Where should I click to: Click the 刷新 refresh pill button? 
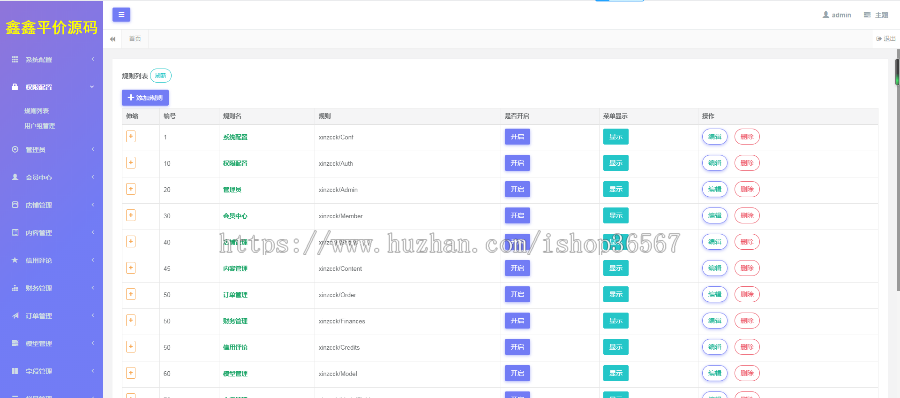tap(161, 75)
